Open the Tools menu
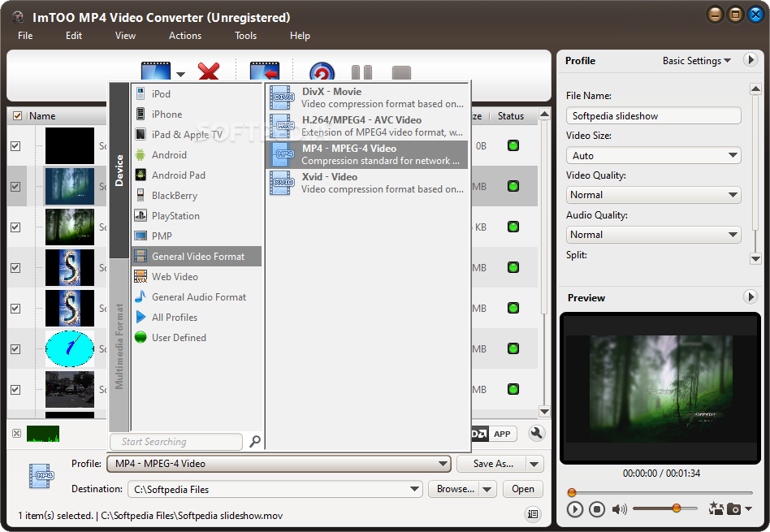The height and width of the screenshot is (532, 770). (245, 36)
